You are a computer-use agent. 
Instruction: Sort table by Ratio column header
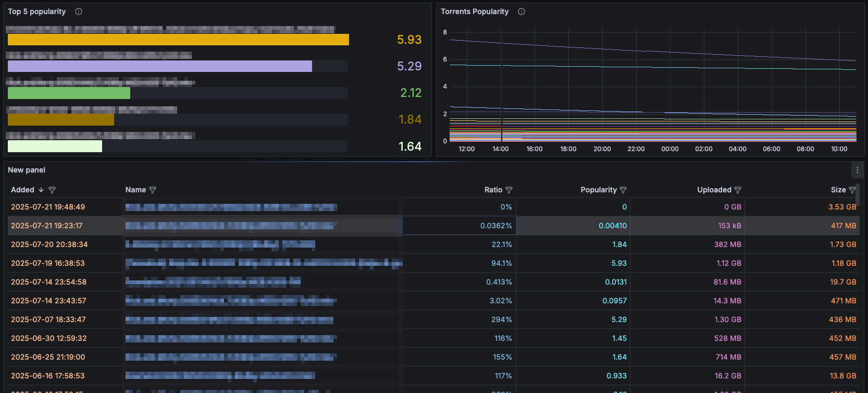(493, 190)
